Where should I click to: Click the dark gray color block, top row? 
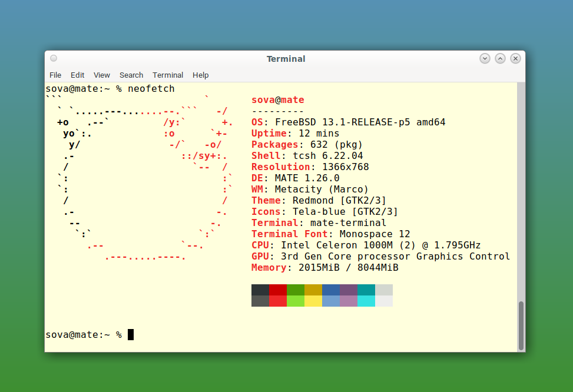pos(260,290)
